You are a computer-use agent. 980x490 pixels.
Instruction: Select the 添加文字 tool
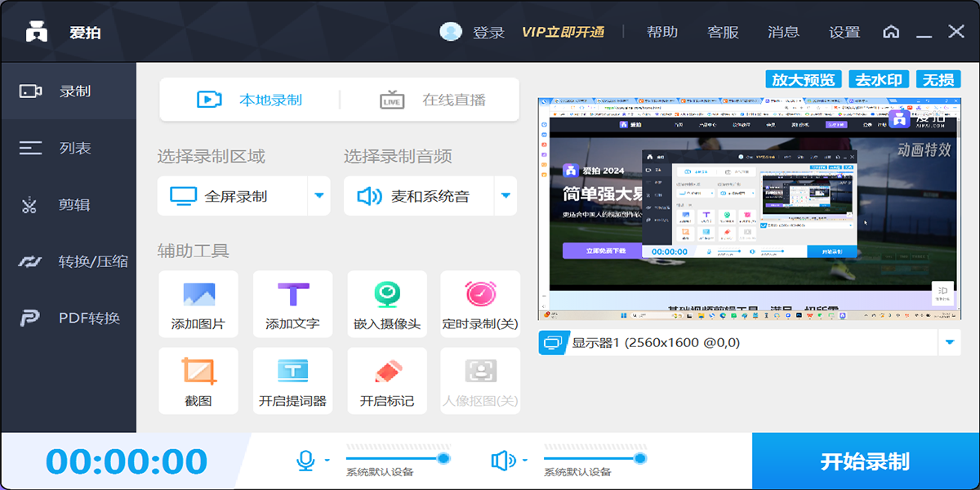pos(293,304)
